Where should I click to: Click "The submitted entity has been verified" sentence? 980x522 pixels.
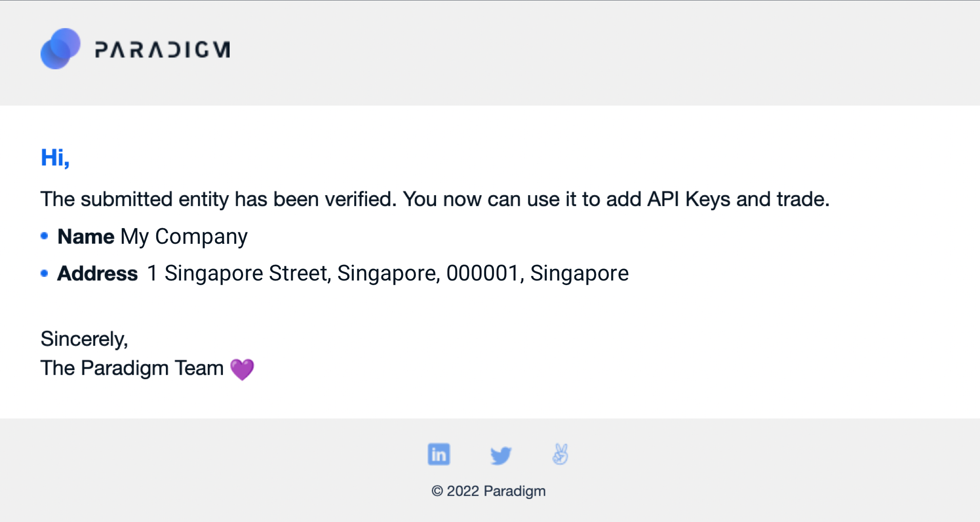[218, 199]
